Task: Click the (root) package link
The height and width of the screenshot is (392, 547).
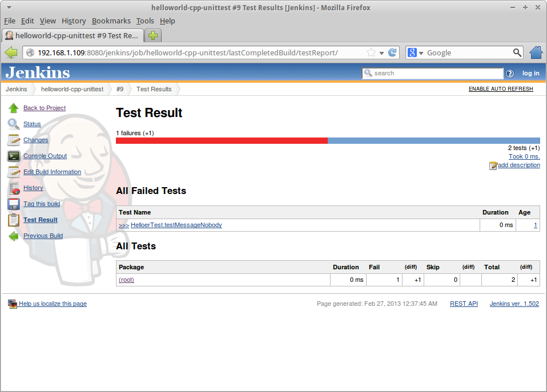Action: (126, 280)
